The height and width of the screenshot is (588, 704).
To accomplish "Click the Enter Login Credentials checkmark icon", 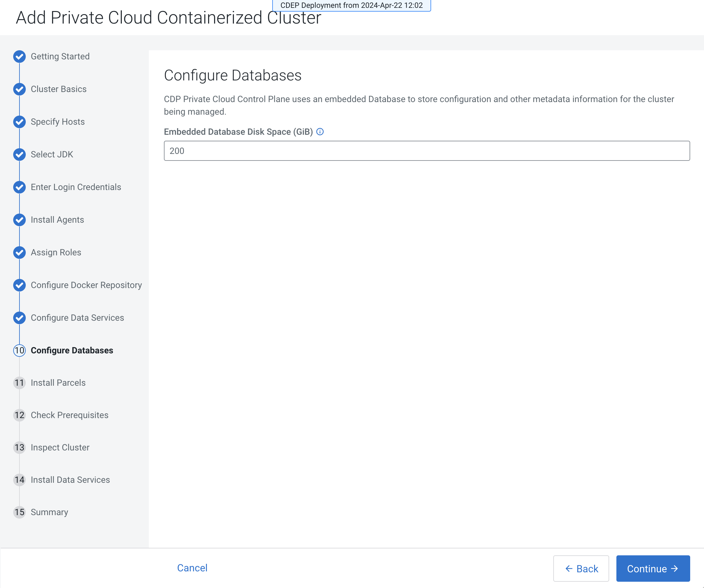I will pos(19,187).
